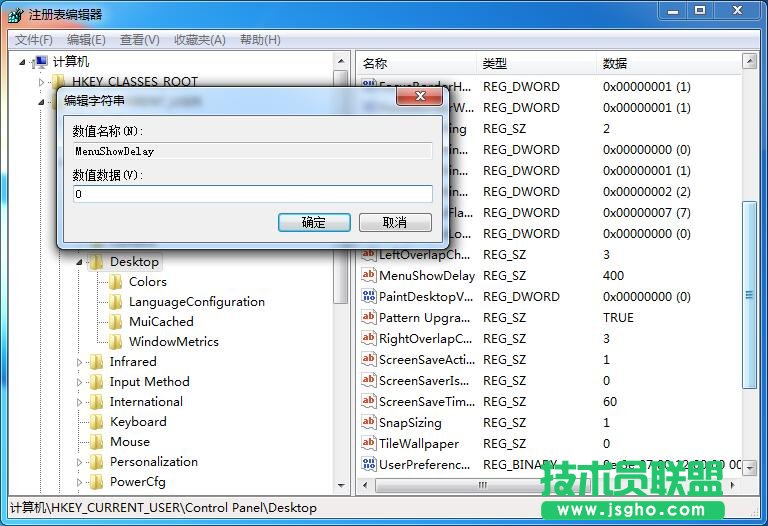Click the Mouse folder icon
This screenshot has width=768, height=526.
click(97, 442)
